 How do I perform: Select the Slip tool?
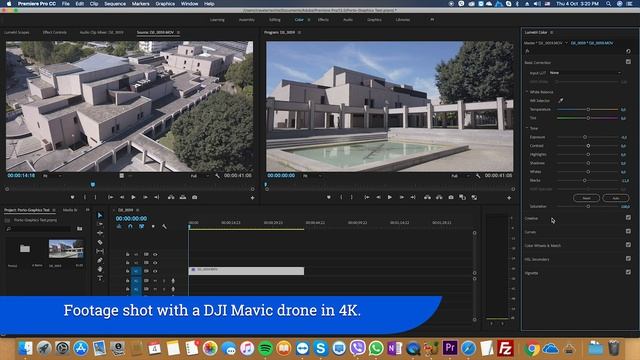pyautogui.click(x=100, y=251)
